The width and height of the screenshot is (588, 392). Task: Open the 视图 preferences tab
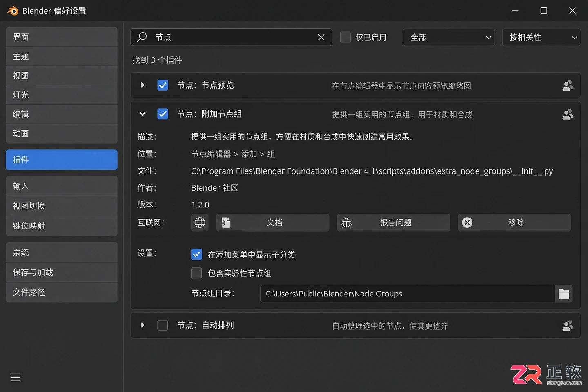[x=62, y=76]
